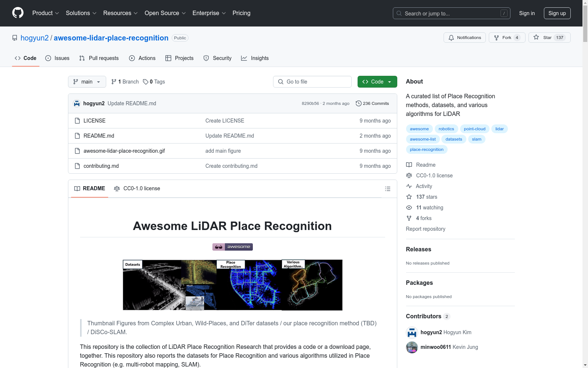Click the eye icon beside 11 watching

[409, 208]
